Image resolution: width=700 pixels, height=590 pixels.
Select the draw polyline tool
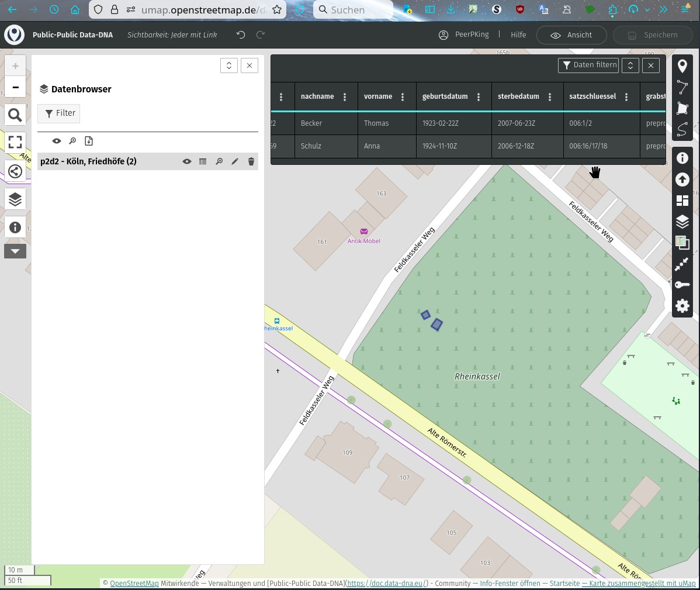point(682,87)
